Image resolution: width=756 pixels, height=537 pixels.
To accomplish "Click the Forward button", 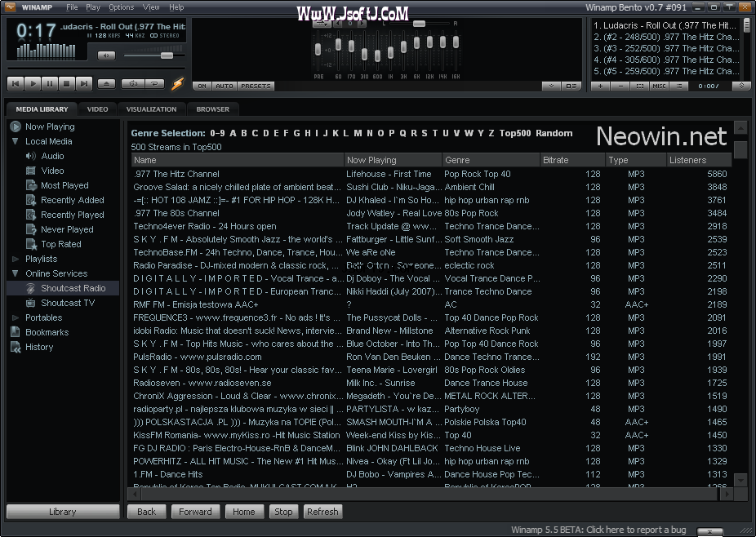I will point(195,512).
